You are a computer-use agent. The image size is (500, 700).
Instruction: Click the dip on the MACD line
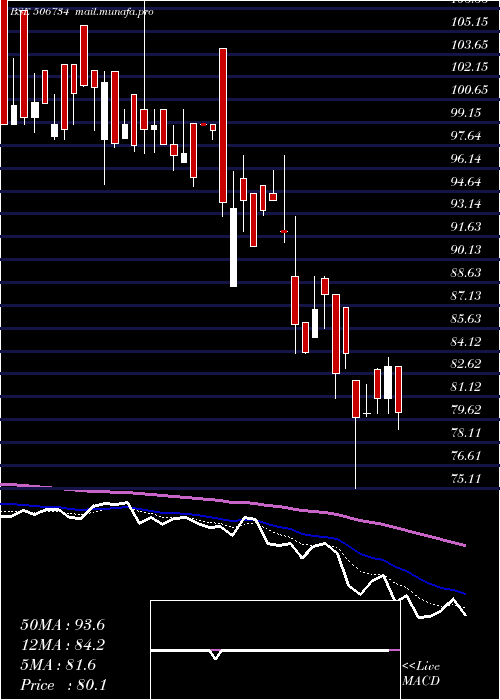[216, 655]
